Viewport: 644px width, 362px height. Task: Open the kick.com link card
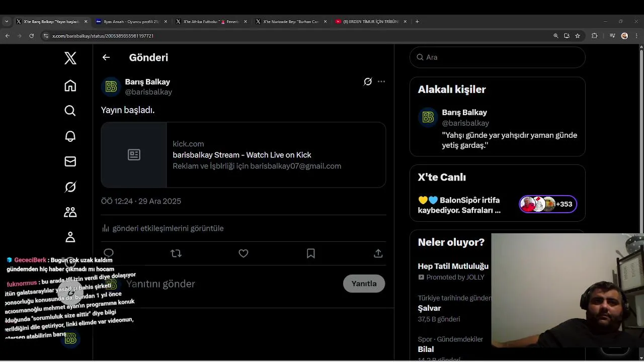point(244,155)
